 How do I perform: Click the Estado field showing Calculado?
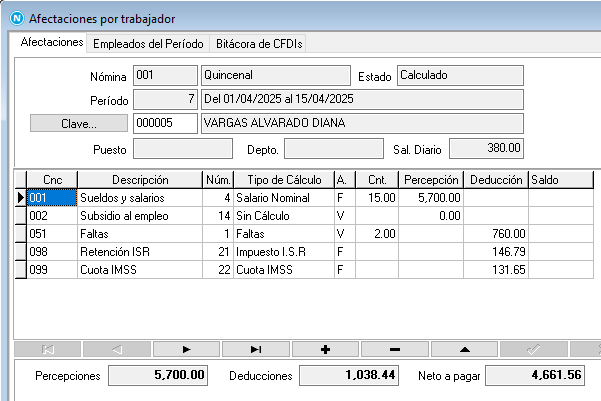click(x=460, y=75)
